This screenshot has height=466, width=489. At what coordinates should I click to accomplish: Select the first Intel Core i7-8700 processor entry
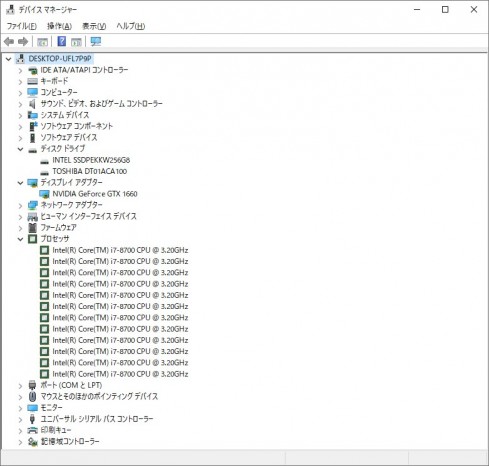120,250
